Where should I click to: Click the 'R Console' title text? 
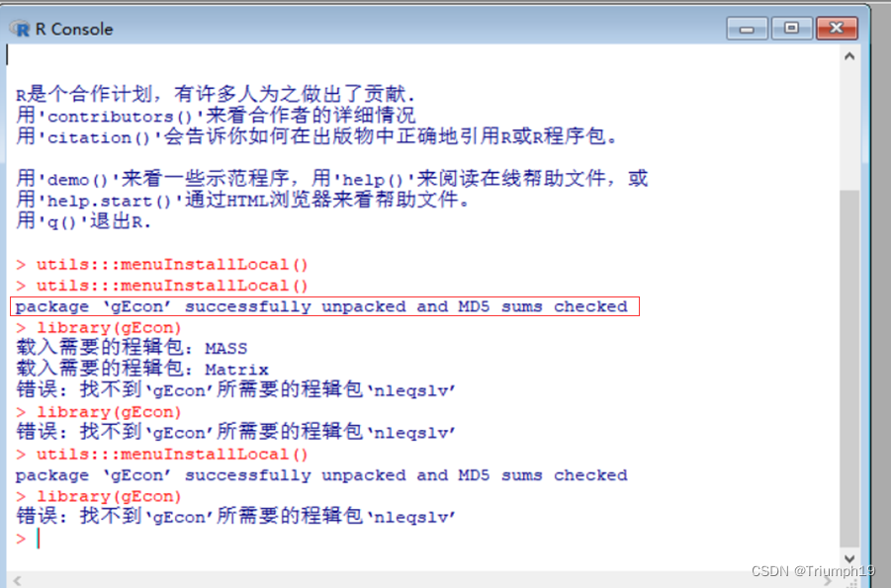(74, 29)
